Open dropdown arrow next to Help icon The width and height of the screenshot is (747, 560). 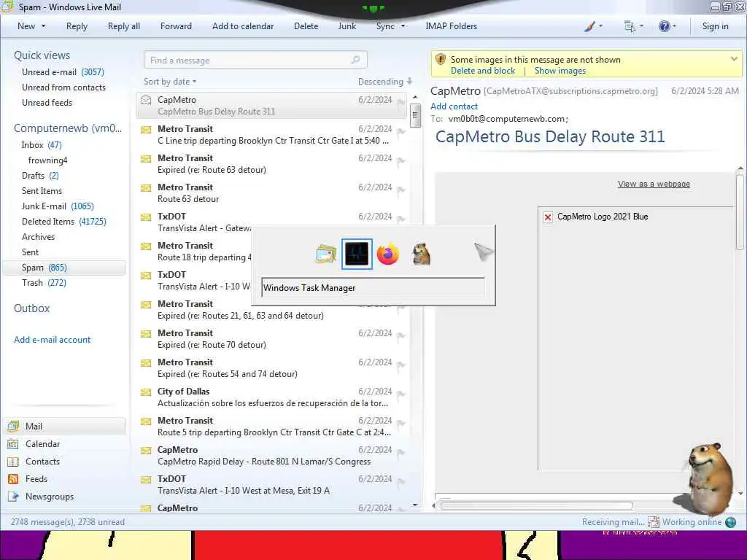674,26
